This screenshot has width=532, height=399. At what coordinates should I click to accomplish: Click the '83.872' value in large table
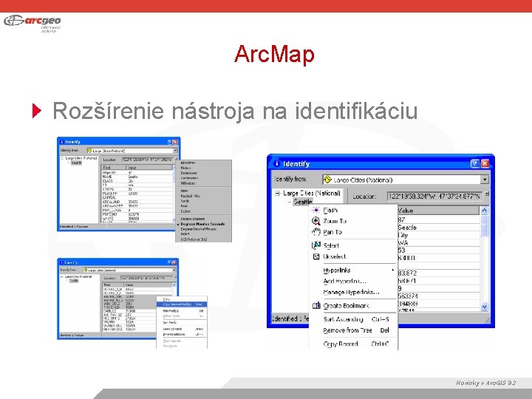439,273
